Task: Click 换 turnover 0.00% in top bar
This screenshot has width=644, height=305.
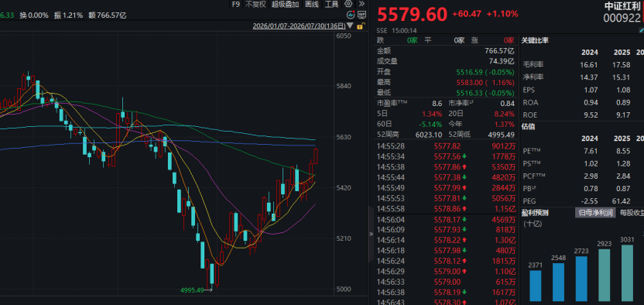Action: [34, 15]
